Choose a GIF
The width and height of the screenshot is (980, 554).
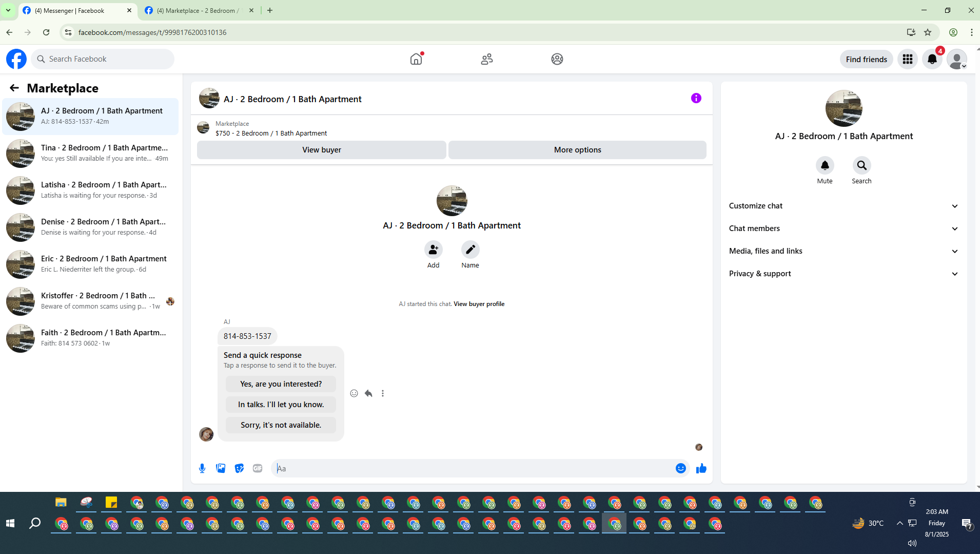click(x=258, y=468)
